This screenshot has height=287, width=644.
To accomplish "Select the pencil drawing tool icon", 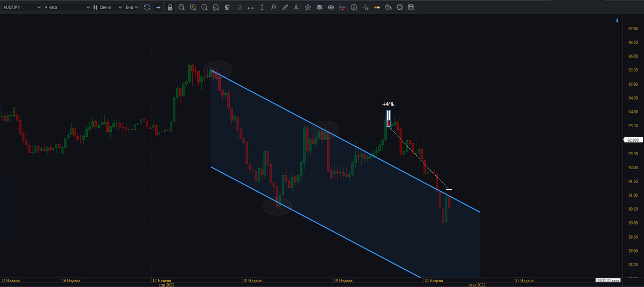I will [x=285, y=7].
